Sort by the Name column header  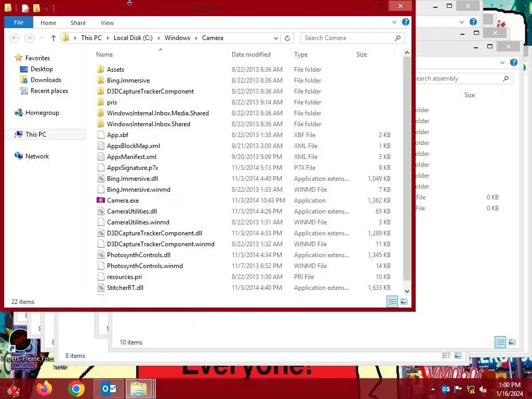pyautogui.click(x=161, y=54)
